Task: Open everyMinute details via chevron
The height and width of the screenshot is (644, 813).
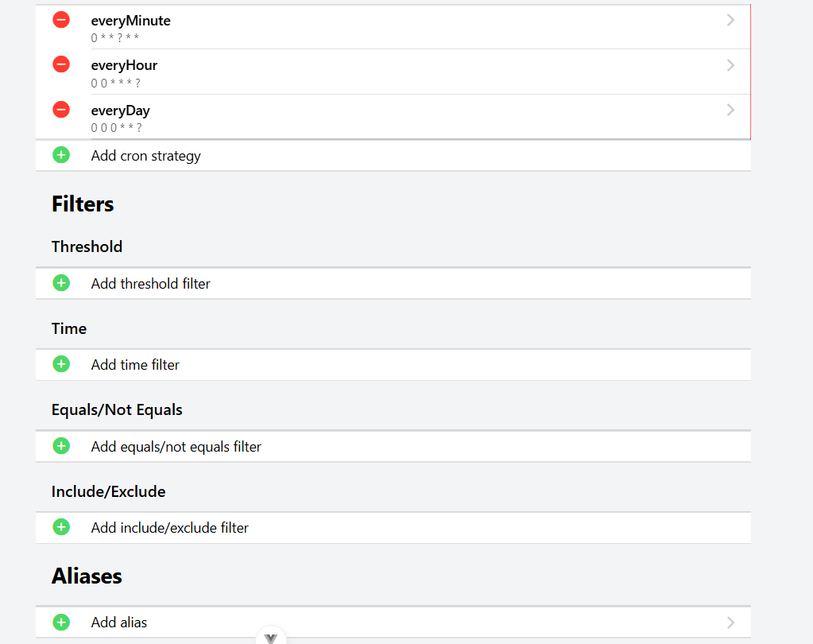Action: (730, 21)
